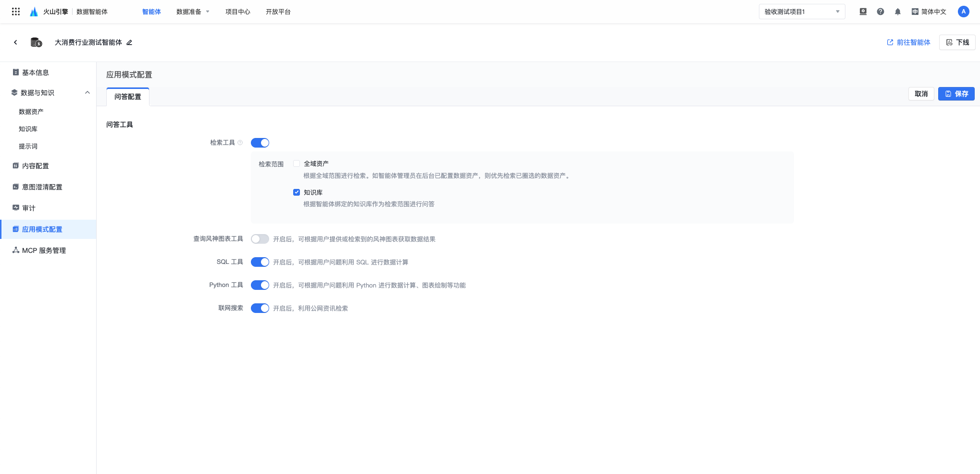The height and width of the screenshot is (474, 980).
Task: Click the MCP 服务管理 sidebar icon
Action: click(16, 250)
